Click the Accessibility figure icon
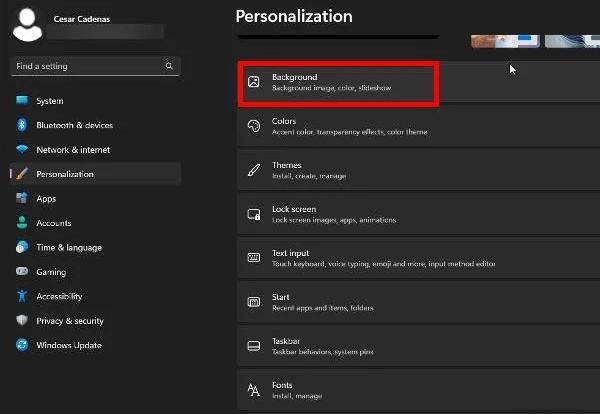The height and width of the screenshot is (414, 600). point(22,296)
